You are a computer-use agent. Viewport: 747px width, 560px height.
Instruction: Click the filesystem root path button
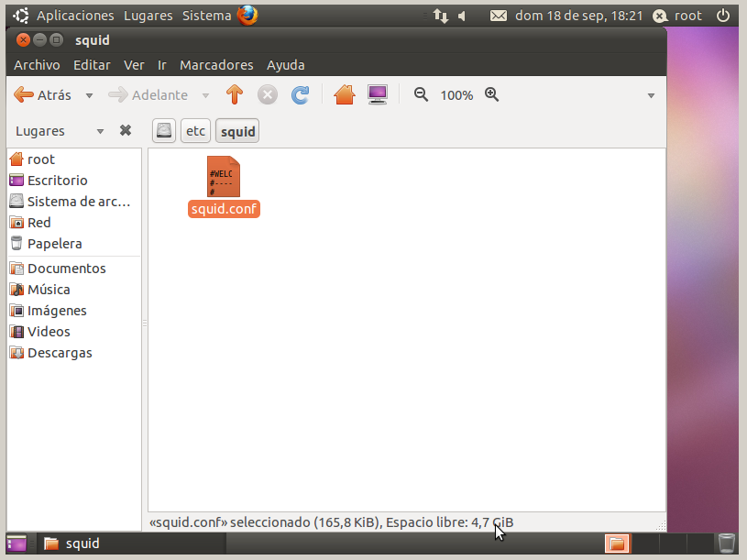(x=164, y=131)
